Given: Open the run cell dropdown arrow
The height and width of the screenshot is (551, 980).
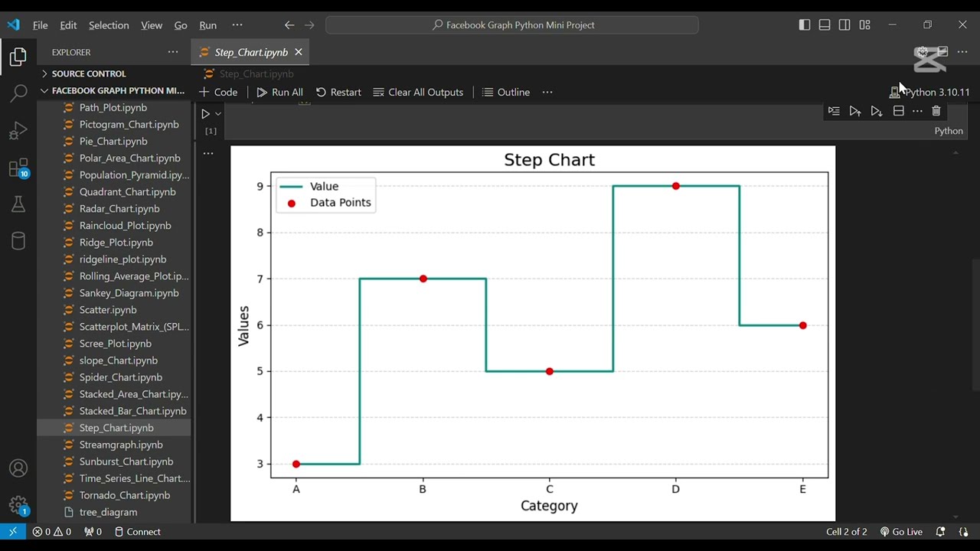Looking at the screenshot, I should click(x=218, y=114).
